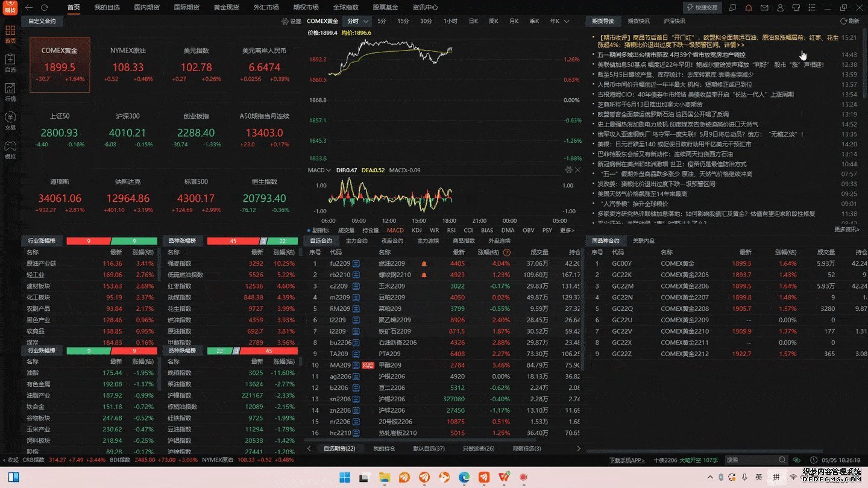Click the refresh arrow in top bar
Screen dimensions: 868x488
(44, 7)
